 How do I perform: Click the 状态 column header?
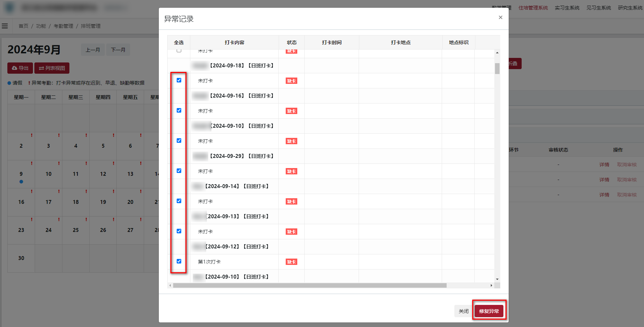click(x=292, y=42)
